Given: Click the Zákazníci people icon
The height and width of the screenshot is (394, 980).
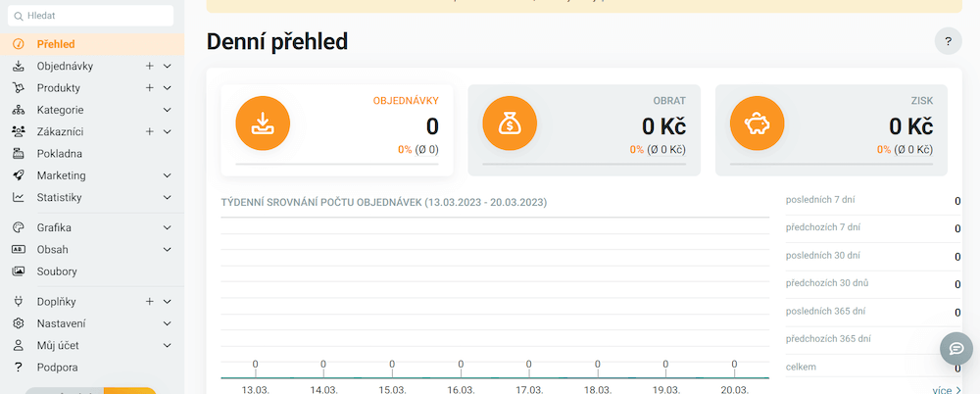Looking at the screenshot, I should (x=18, y=132).
